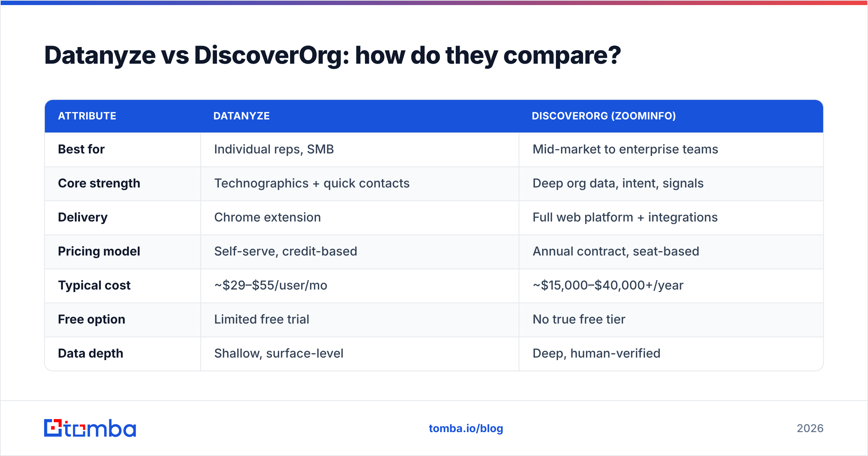Select the 'Data depth' row label

point(91,354)
